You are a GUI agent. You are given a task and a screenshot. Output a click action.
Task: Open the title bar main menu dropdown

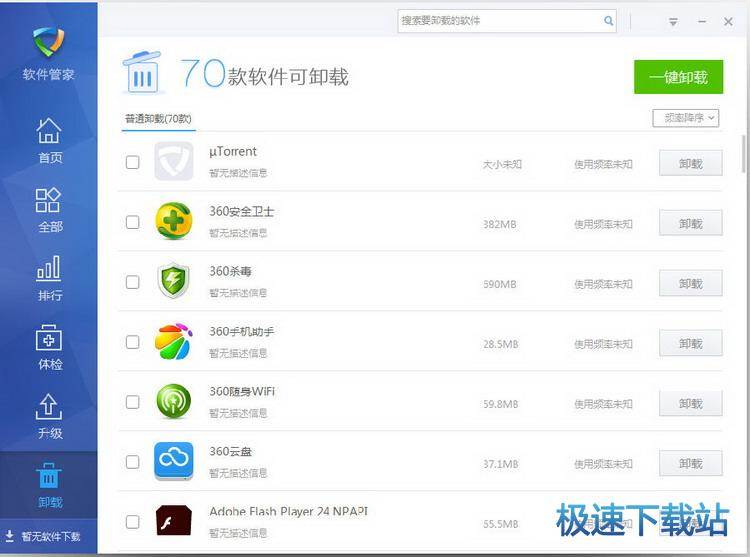[673, 22]
